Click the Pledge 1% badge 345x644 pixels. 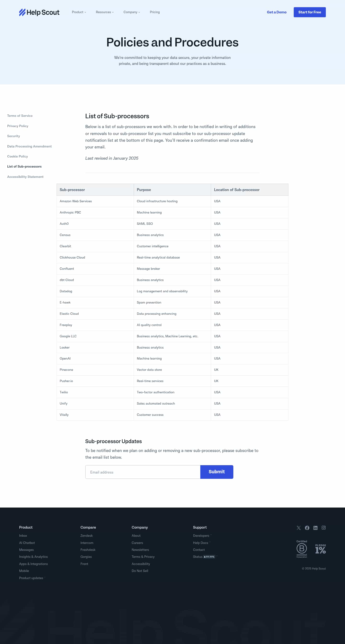(x=320, y=549)
